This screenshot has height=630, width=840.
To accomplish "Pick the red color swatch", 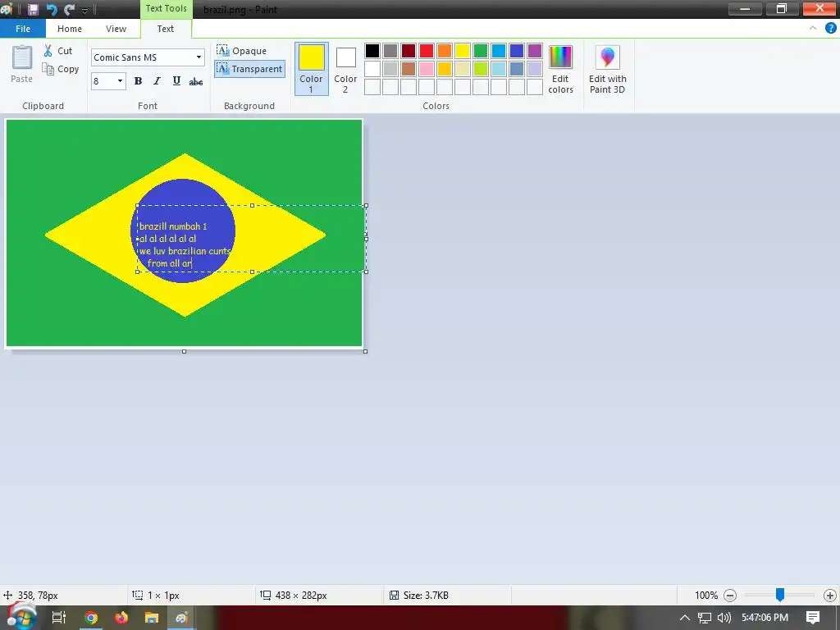I will pyautogui.click(x=427, y=51).
